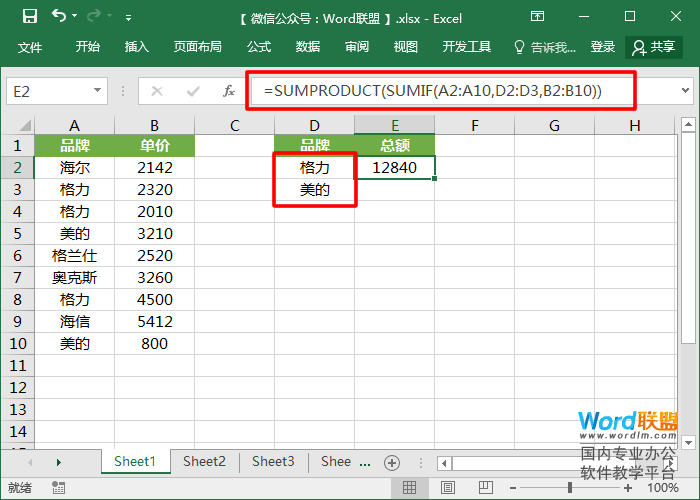Click the fx Insert Function icon
700x500 pixels.
(x=229, y=91)
